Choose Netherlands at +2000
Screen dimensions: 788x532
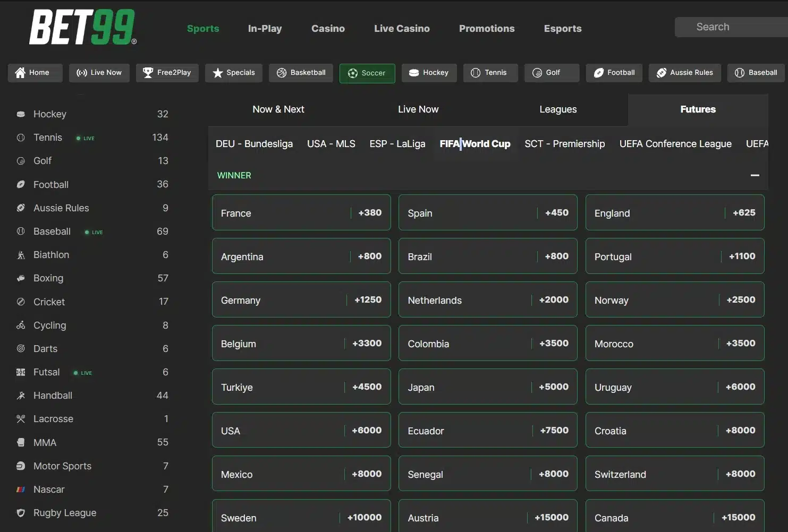[x=488, y=299]
